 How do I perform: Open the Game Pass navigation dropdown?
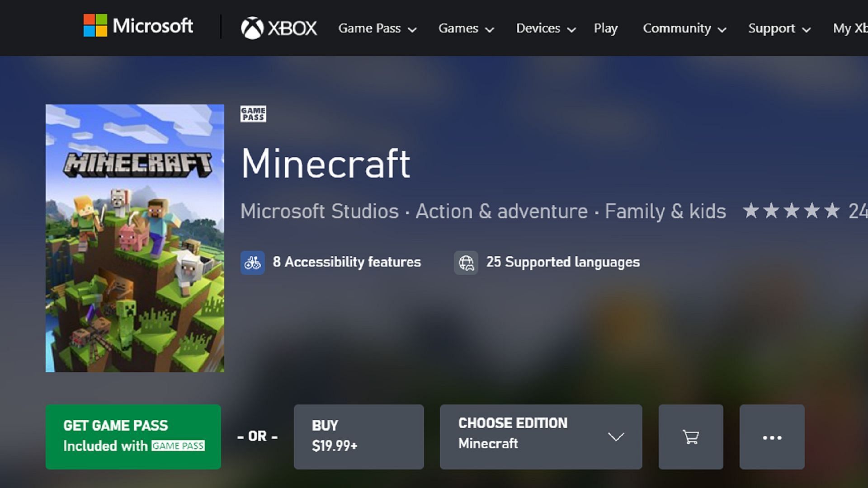[376, 28]
